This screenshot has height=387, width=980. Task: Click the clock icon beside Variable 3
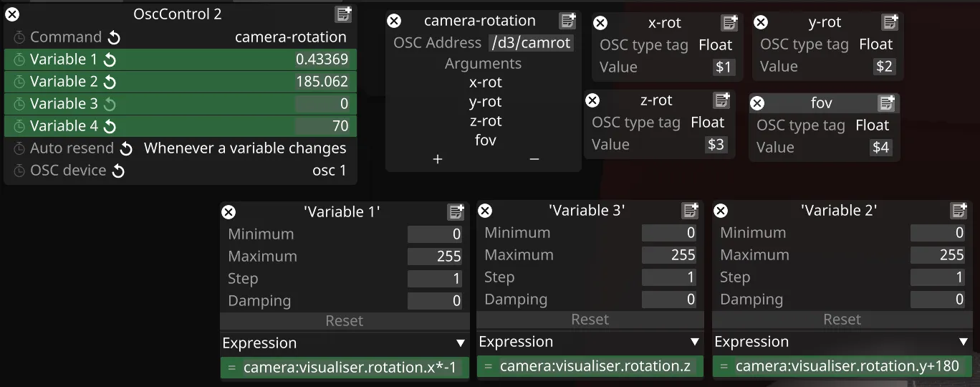coord(19,104)
